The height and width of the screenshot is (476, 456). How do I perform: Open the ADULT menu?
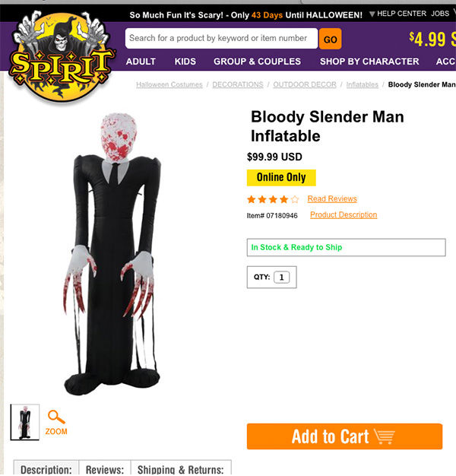(141, 62)
